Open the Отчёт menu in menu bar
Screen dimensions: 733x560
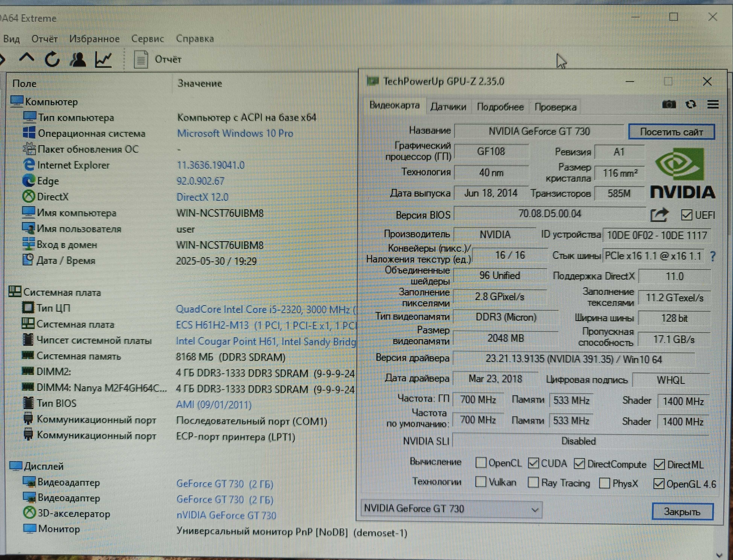point(44,39)
